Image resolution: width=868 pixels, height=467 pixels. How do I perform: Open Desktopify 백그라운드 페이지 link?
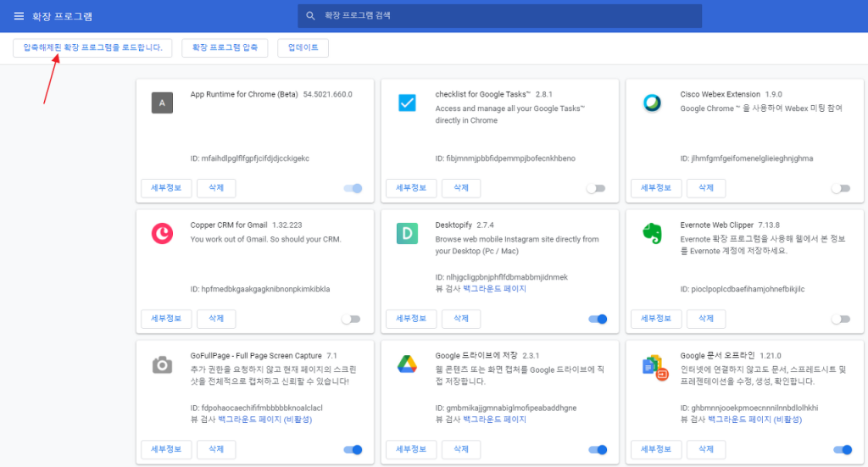point(494,289)
